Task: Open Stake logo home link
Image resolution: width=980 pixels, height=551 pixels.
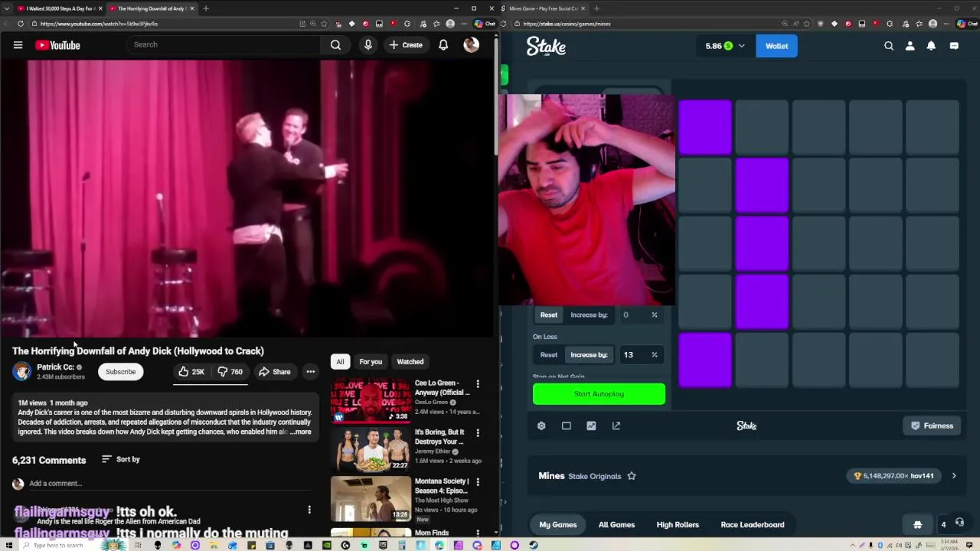Action: [x=546, y=47]
